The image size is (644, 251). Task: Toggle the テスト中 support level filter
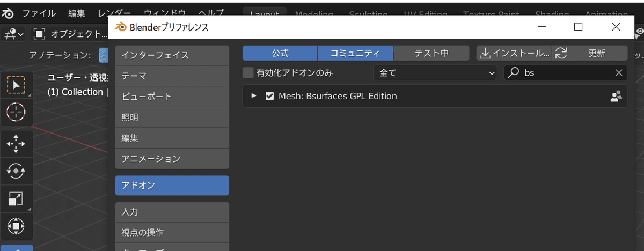click(x=431, y=53)
